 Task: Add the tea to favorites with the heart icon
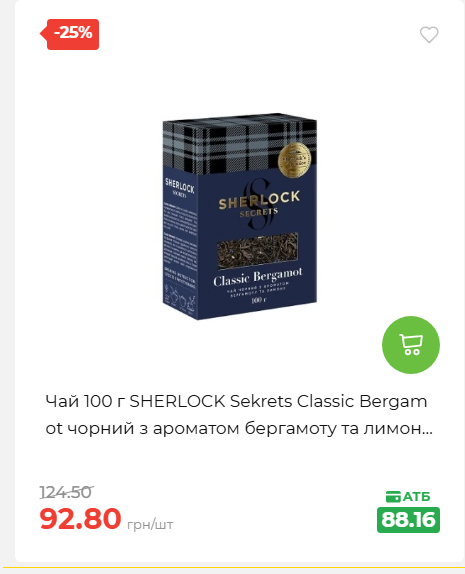tap(429, 35)
